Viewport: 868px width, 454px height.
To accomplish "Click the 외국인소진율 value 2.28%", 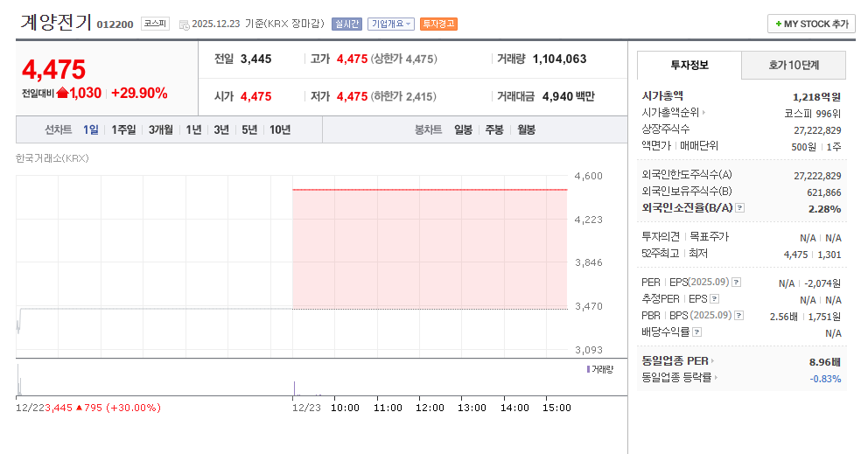I will (x=825, y=209).
